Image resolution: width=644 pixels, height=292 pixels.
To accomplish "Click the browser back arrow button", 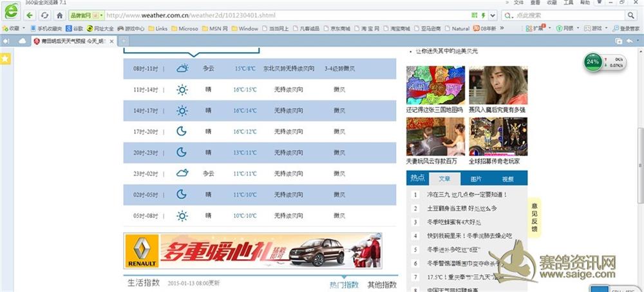I will point(30,15).
